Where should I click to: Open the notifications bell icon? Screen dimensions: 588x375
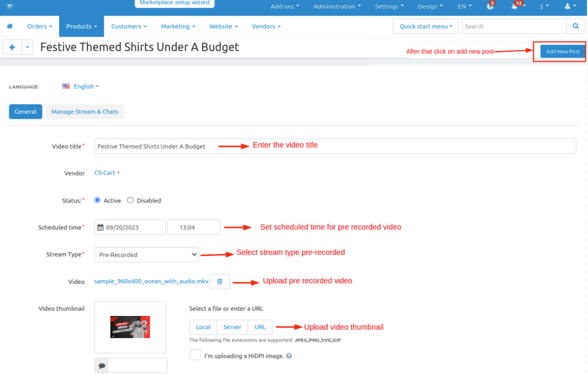(515, 7)
